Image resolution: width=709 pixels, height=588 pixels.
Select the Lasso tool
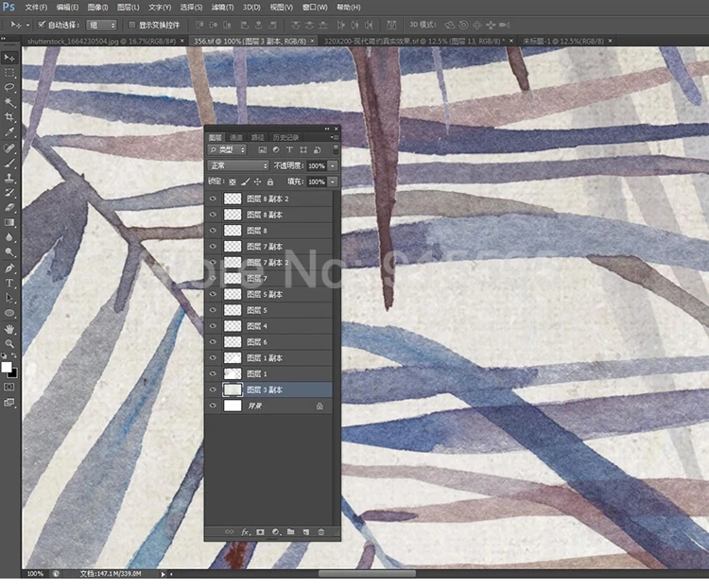tap(9, 87)
